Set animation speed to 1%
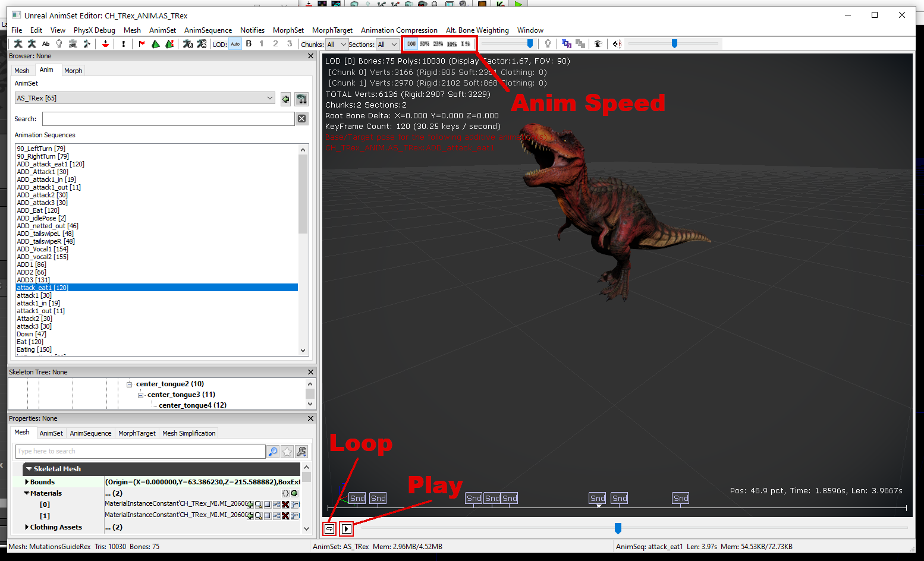924x561 pixels. [466, 43]
